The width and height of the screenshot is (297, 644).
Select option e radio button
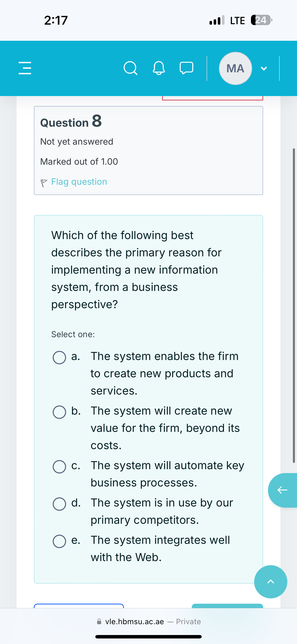(x=59, y=541)
